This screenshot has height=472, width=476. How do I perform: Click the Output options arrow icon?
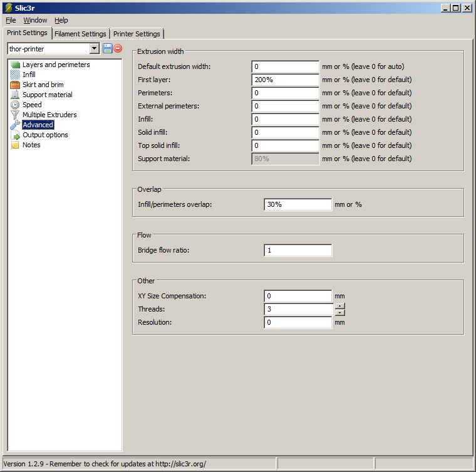(x=16, y=135)
